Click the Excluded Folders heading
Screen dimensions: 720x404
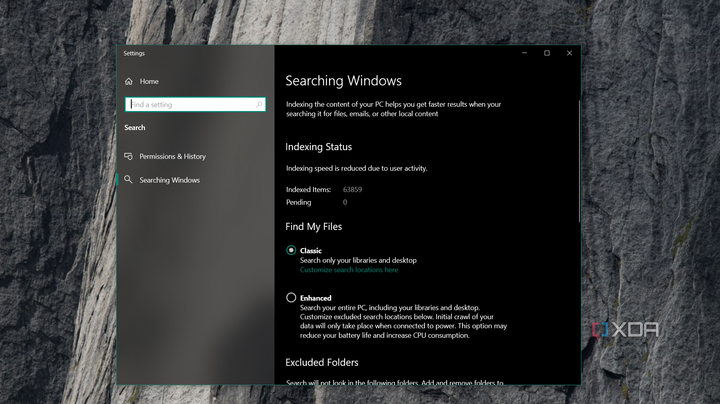point(321,362)
